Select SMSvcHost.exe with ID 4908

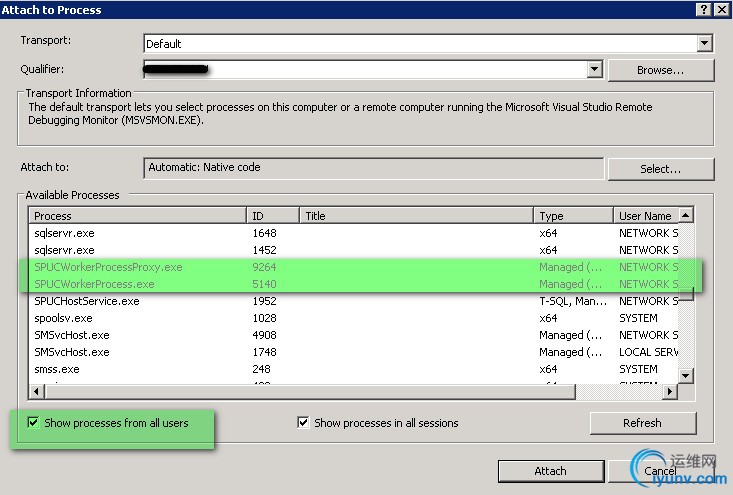click(x=354, y=335)
